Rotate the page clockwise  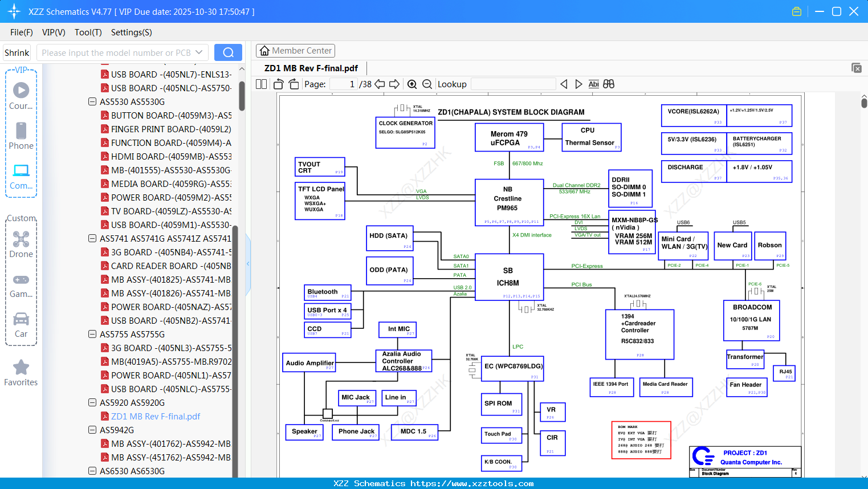(x=294, y=84)
